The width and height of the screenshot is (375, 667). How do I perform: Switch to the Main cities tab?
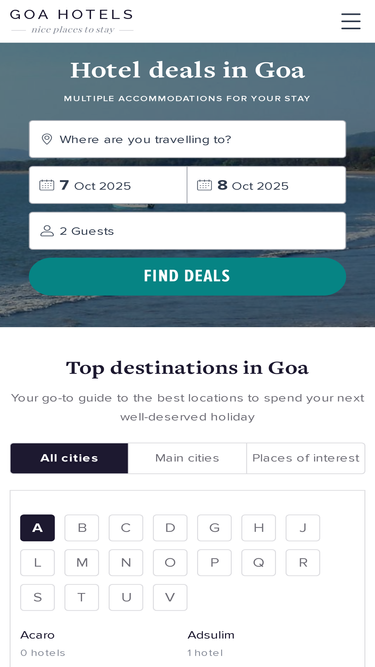click(x=187, y=458)
